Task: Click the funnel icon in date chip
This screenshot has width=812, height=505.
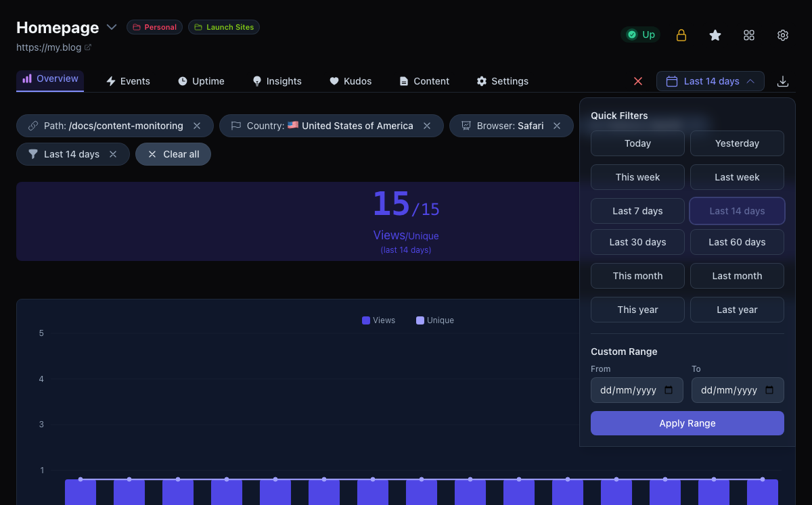Action: [x=33, y=154]
